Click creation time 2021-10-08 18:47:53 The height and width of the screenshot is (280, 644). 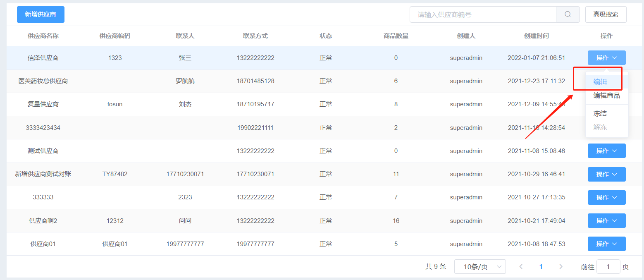(537, 244)
